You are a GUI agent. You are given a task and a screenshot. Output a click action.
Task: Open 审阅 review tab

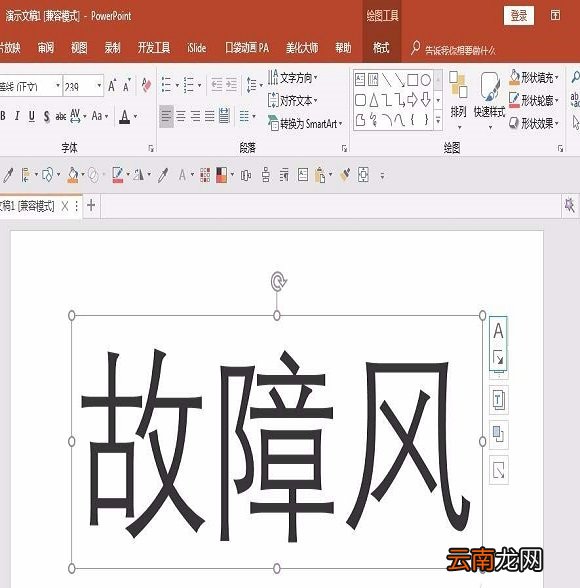pyautogui.click(x=46, y=48)
